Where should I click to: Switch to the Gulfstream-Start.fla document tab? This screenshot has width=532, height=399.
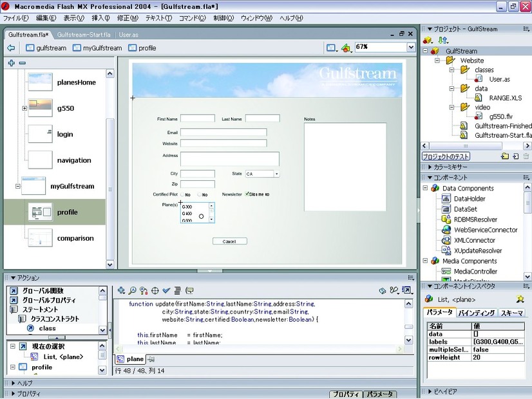coord(83,34)
